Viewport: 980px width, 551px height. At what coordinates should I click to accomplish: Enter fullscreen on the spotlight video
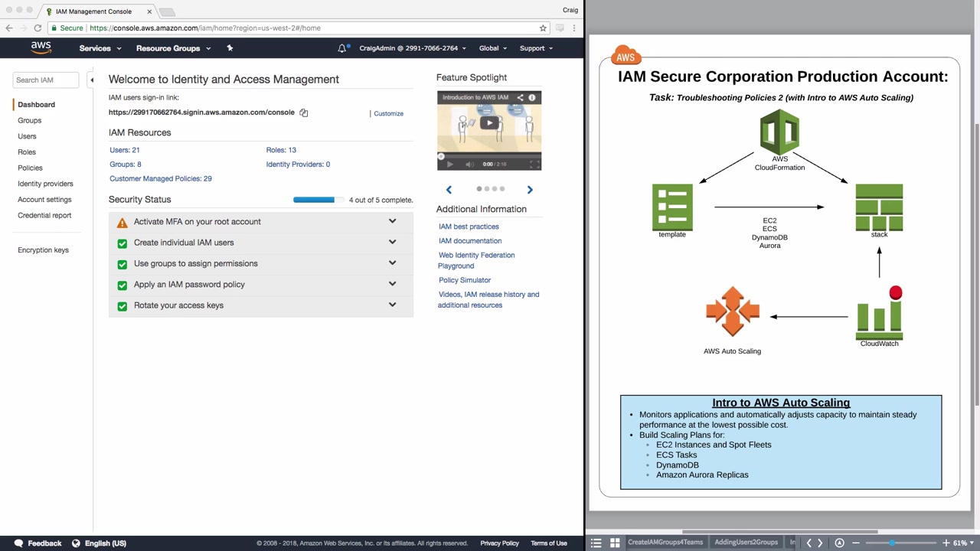coord(534,164)
